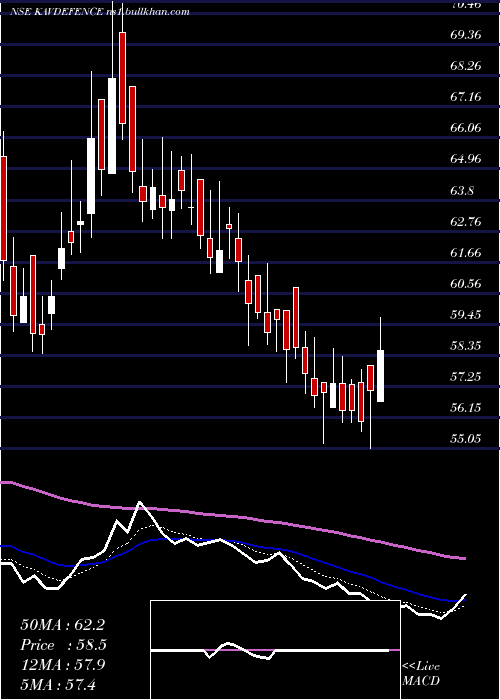This screenshot has height=700, width=500.
Task: Click the 68.26 price axis label
Action: tap(466, 66)
